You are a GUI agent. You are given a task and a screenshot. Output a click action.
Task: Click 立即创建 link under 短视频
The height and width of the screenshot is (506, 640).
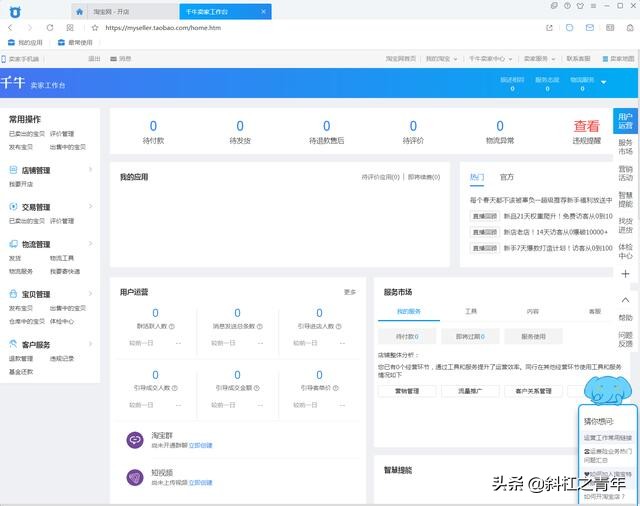pos(200,482)
